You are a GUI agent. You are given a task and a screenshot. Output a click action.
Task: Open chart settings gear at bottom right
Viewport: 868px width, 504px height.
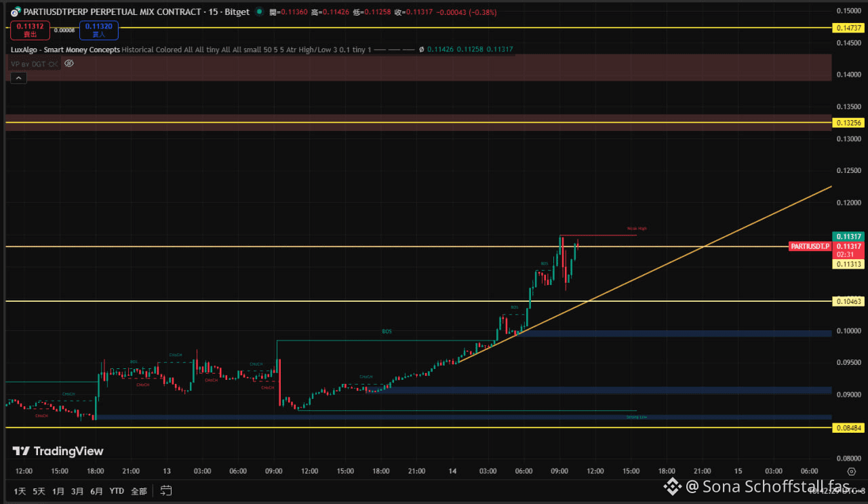[851, 471]
